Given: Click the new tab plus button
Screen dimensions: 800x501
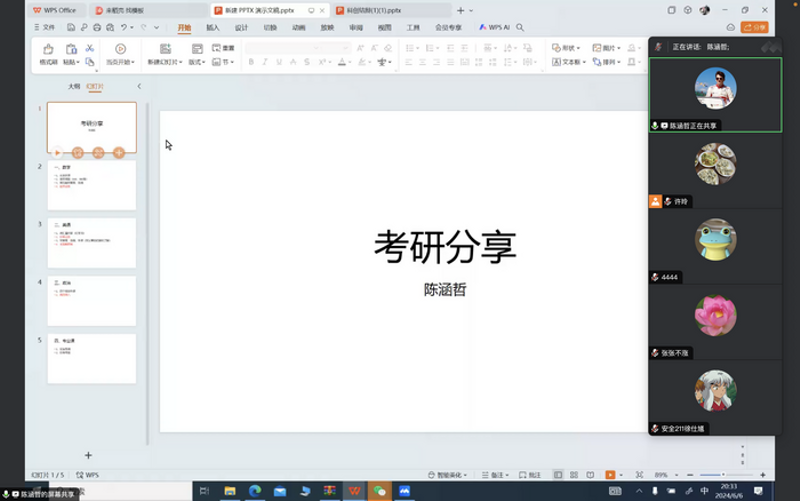Looking at the screenshot, I should pos(461,10).
